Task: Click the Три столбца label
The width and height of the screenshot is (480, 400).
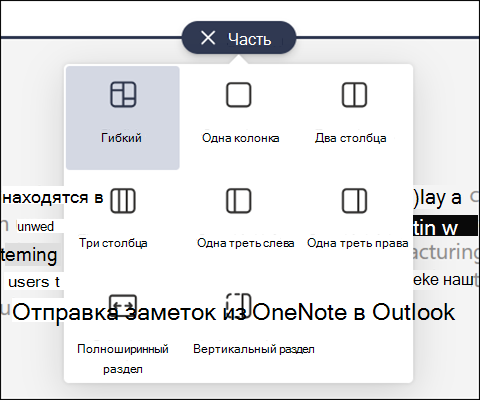Action: 113,243
